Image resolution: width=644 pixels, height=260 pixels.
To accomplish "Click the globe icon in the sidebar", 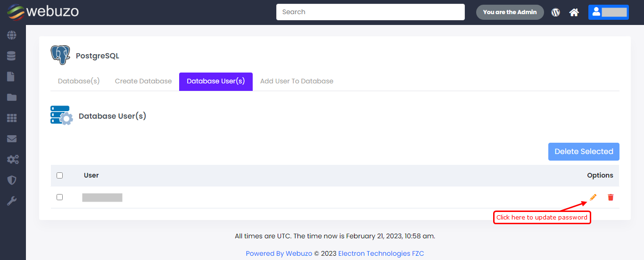I will tap(12, 35).
